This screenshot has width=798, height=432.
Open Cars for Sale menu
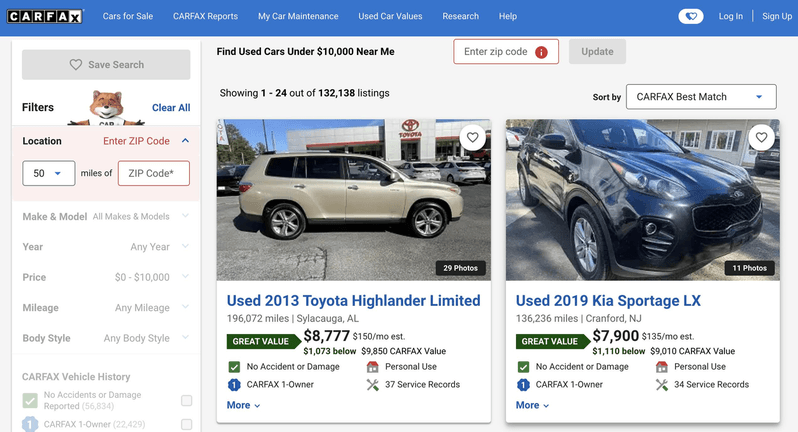pos(130,16)
